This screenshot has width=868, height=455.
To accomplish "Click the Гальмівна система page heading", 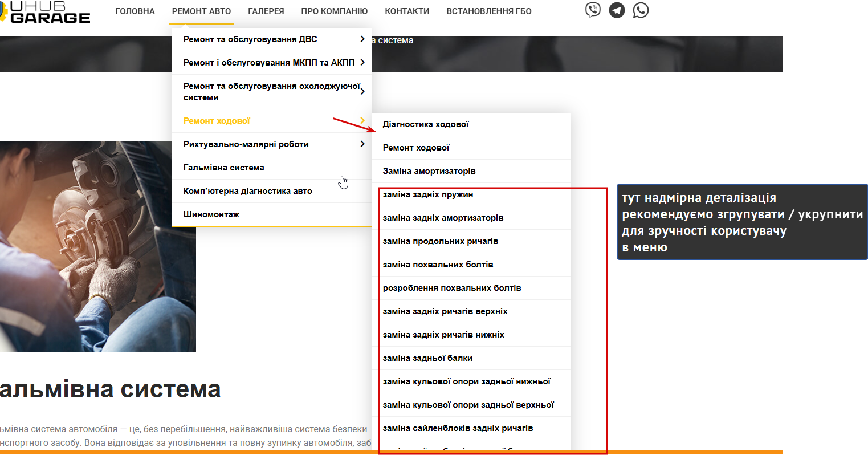I will 111,389.
